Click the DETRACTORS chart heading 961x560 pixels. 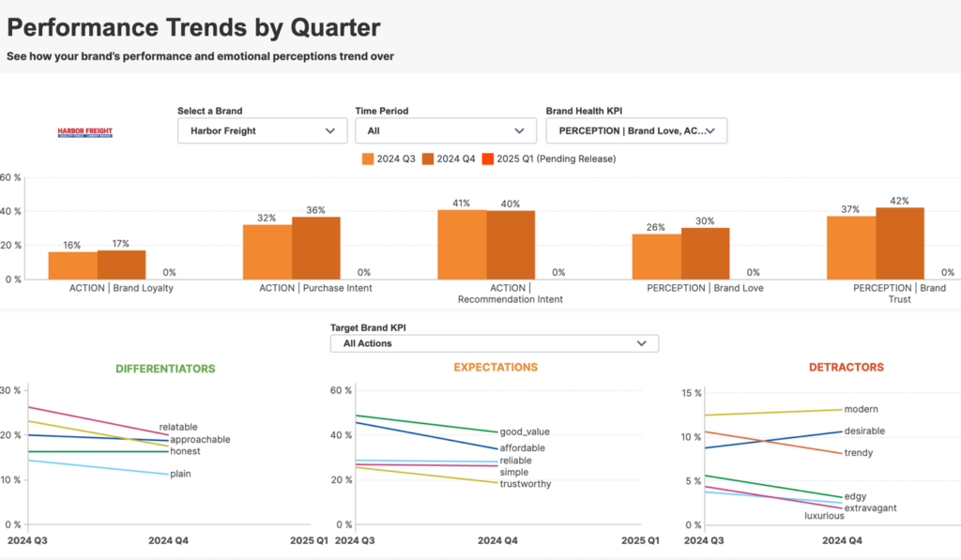coord(847,368)
